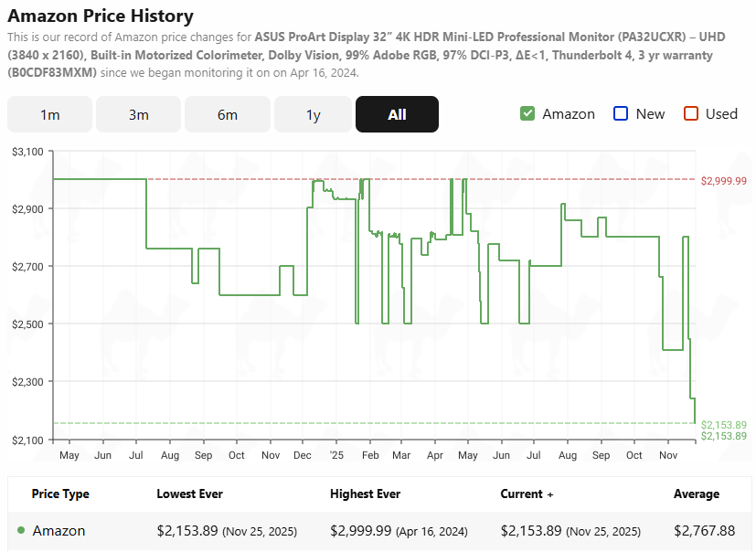Click the green dot beside Amazon in the table
The image size is (756, 552).
tap(20, 530)
